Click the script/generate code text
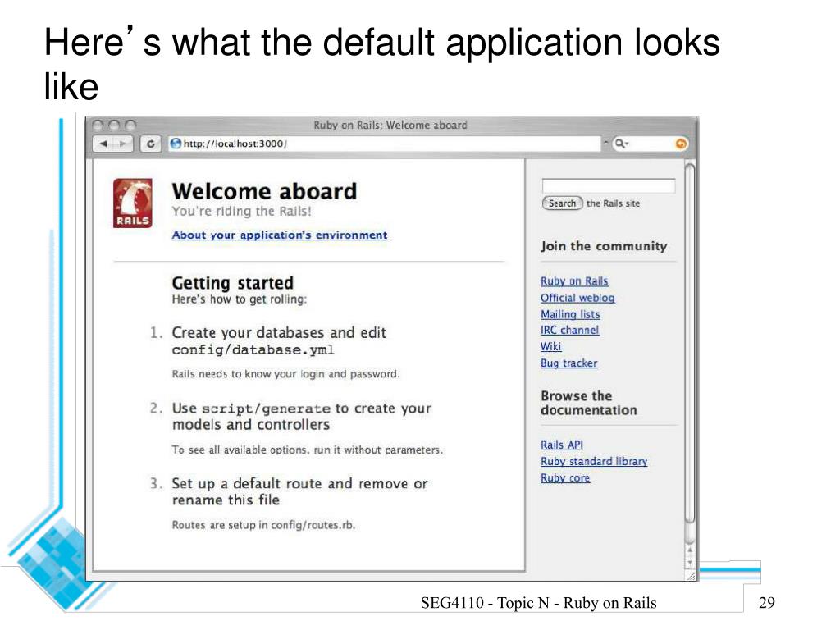 tap(266, 409)
